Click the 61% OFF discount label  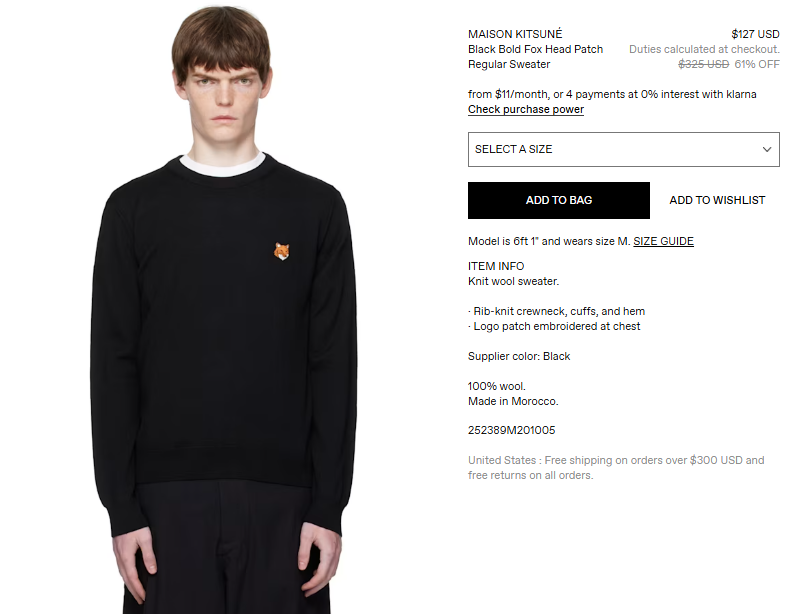coord(756,64)
